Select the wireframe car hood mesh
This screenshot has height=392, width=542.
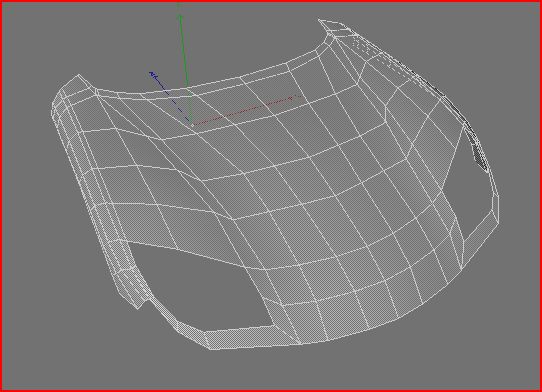(x=275, y=185)
